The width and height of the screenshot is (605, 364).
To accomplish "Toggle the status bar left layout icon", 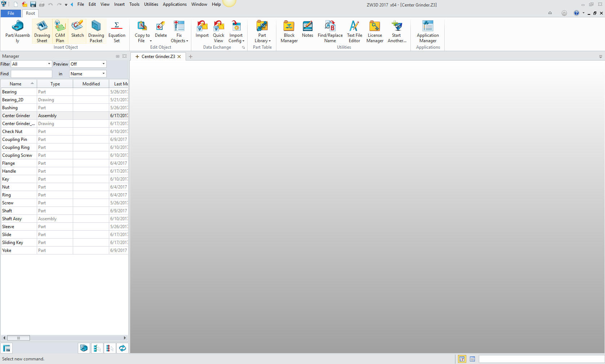I will [462, 359].
